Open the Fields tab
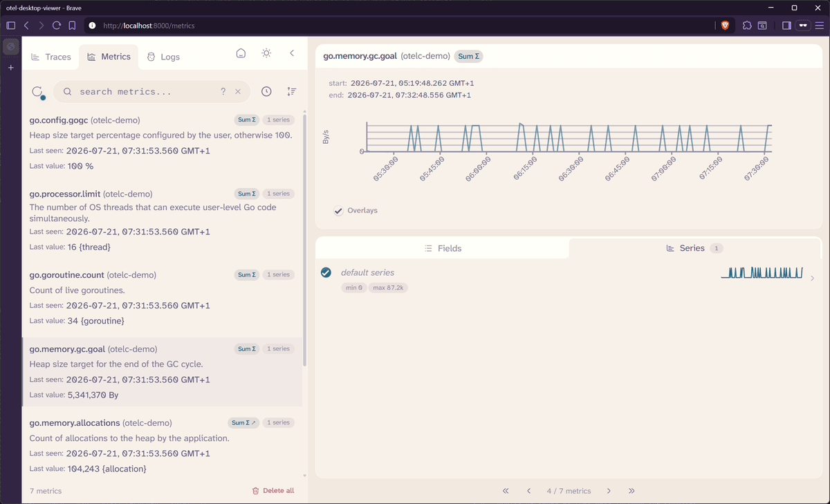 [x=443, y=248]
